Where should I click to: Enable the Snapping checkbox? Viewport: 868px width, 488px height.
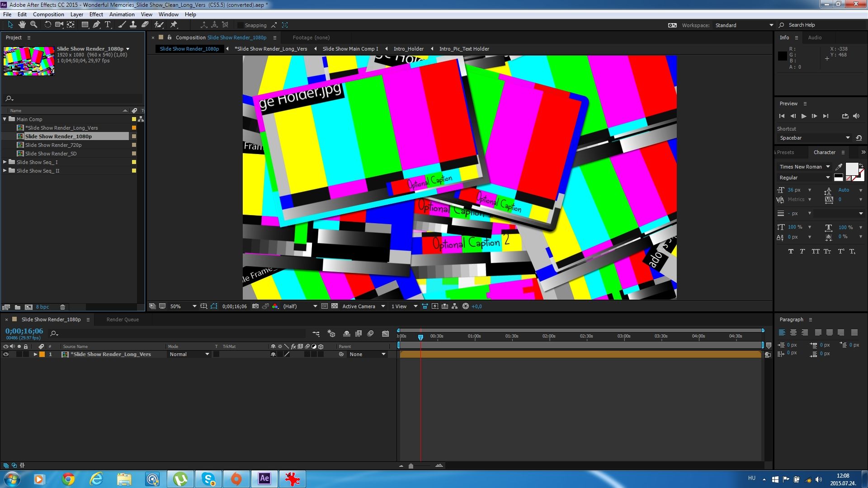[240, 25]
